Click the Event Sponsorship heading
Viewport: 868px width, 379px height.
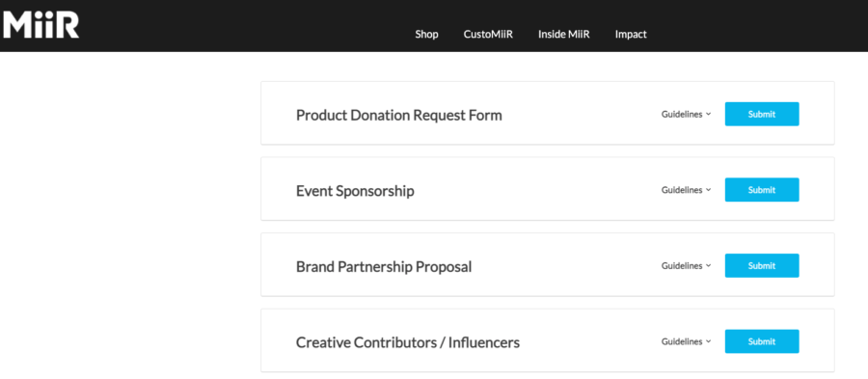tap(355, 192)
